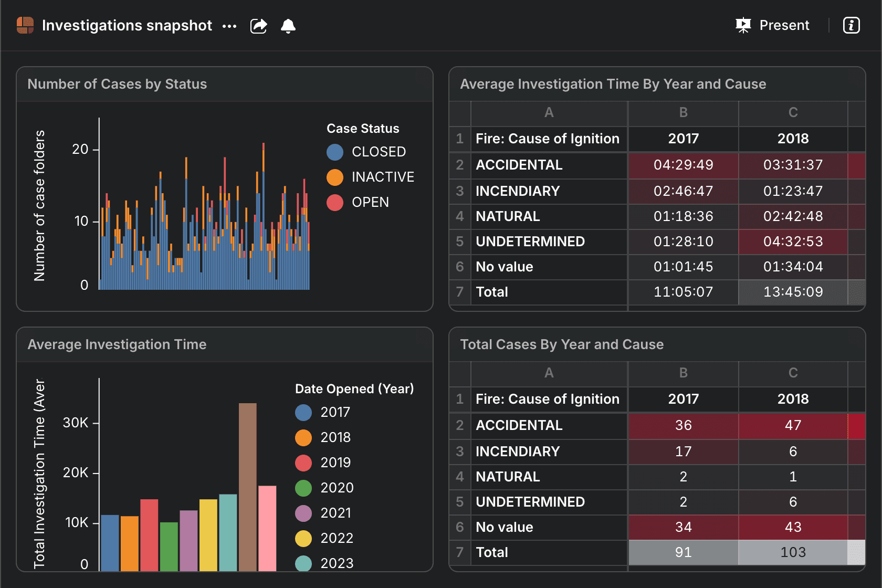Screen dimensions: 882x588
Task: Open notifications bell icon
Action: 288,26
